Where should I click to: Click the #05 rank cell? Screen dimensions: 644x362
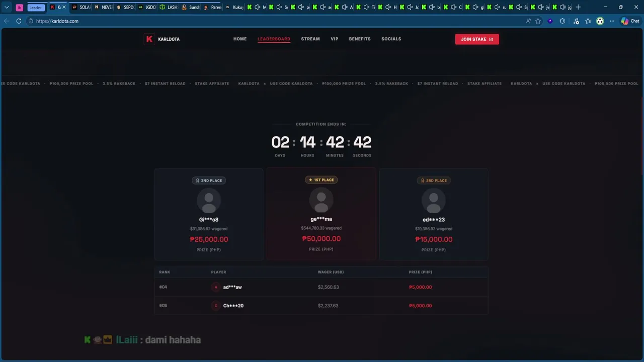(163, 306)
